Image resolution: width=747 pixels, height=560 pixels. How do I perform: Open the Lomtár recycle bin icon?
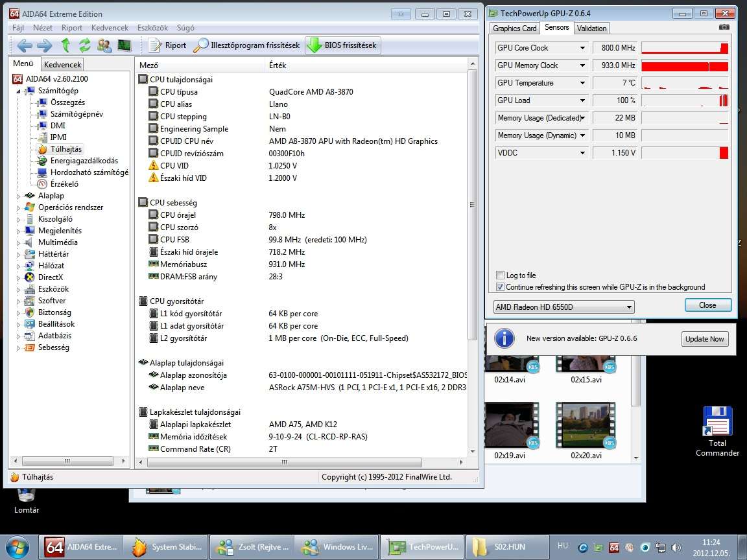[x=26, y=501]
